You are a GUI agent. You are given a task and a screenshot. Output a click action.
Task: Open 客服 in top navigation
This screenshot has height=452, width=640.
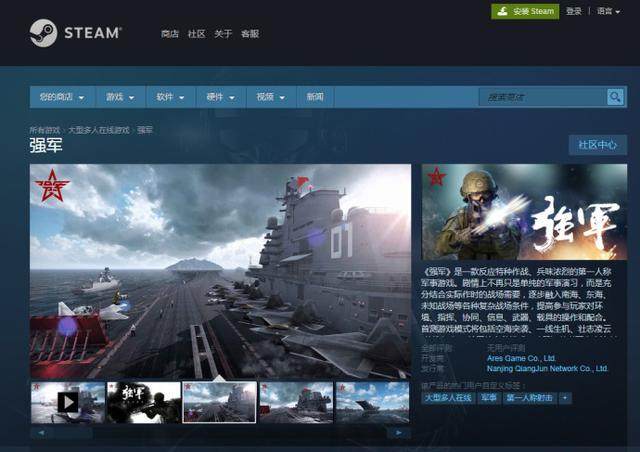(250, 34)
